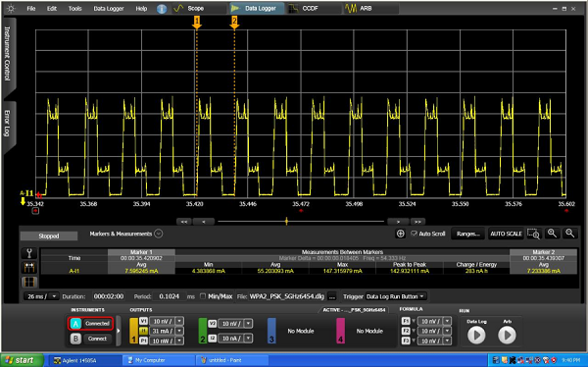Collapse Markers & Measurements panel chevron
This screenshot has height=367, width=588.
click(159, 234)
